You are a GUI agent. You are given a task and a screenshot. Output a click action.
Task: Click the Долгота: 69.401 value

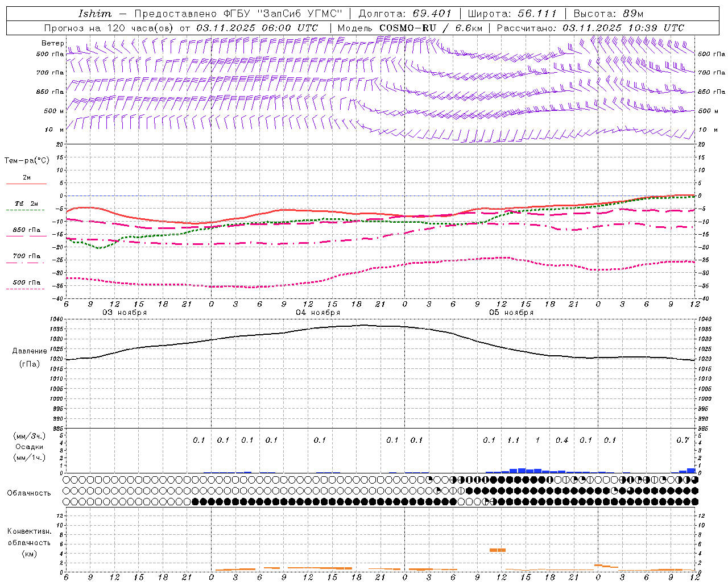[x=405, y=14]
